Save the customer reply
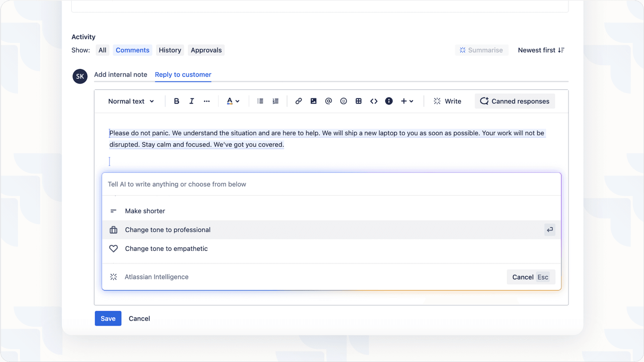Viewport: 644px width, 362px height. click(108, 318)
